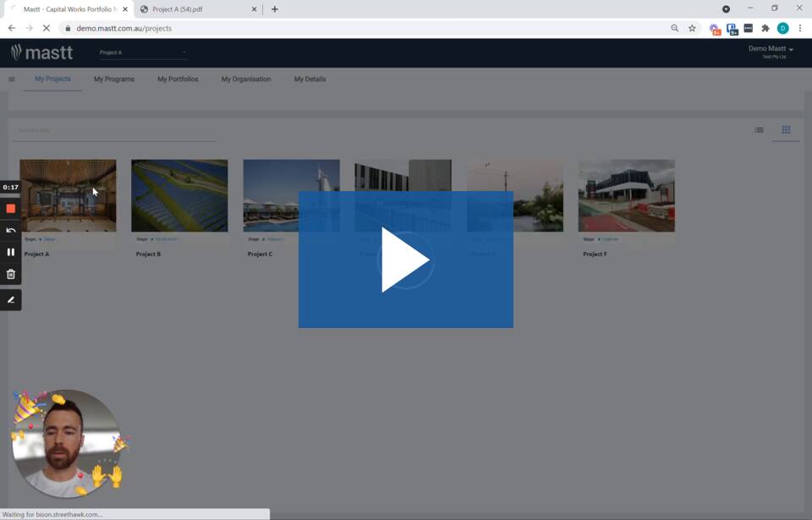Select the My Details tab
Screen dimensions: 812x520
coord(310,79)
